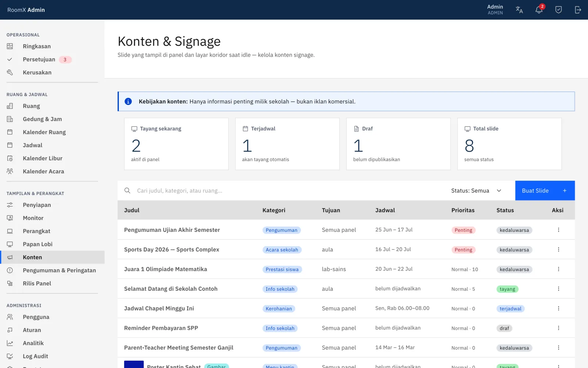588x368 pixels.
Task: Click the search magnifier icon
Action: tap(128, 191)
